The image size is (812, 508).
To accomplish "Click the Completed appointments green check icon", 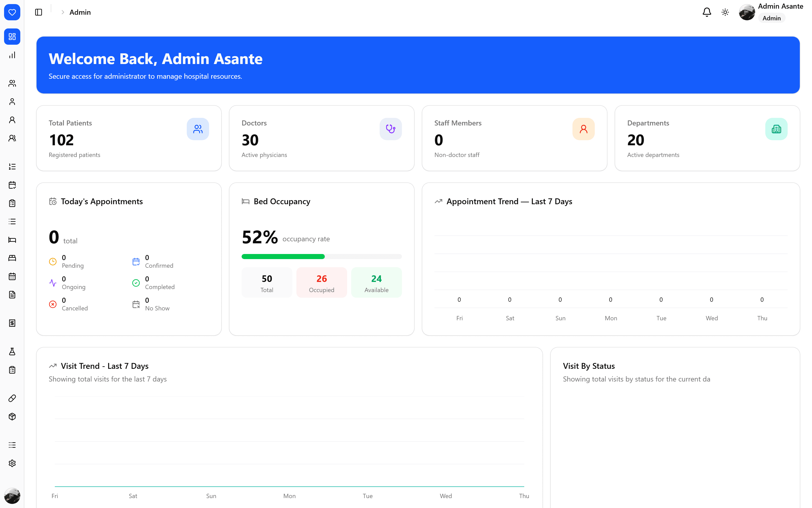I will (136, 283).
